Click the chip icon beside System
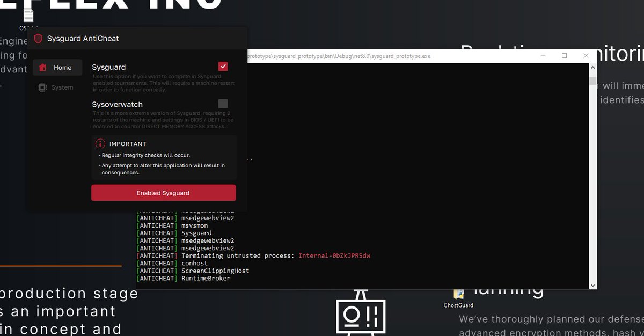Screen dimensions: 644x336 point(42,87)
